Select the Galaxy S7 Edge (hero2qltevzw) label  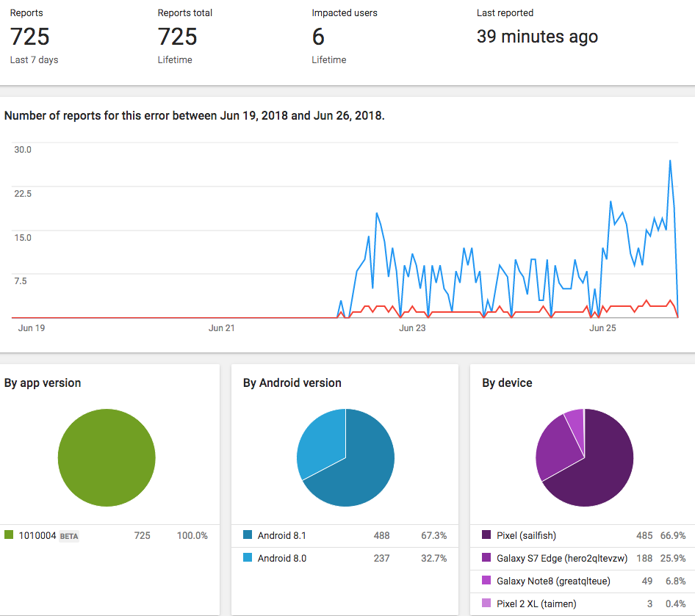pos(562,559)
